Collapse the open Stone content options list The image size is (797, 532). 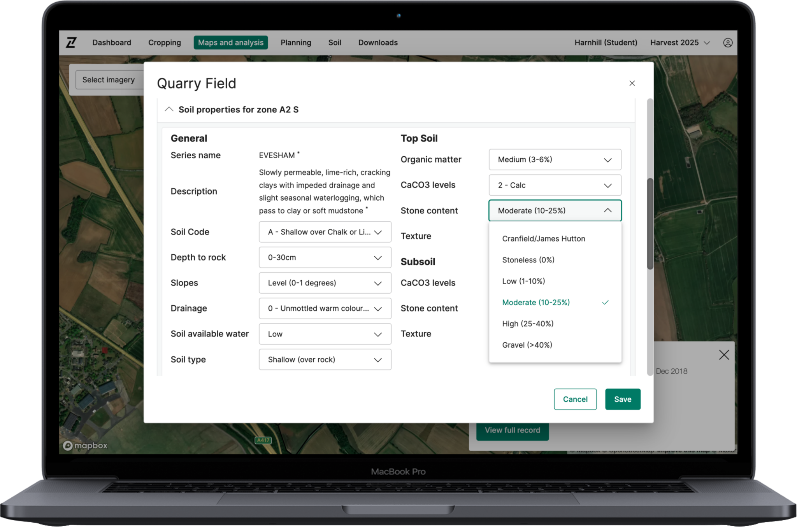click(555, 210)
